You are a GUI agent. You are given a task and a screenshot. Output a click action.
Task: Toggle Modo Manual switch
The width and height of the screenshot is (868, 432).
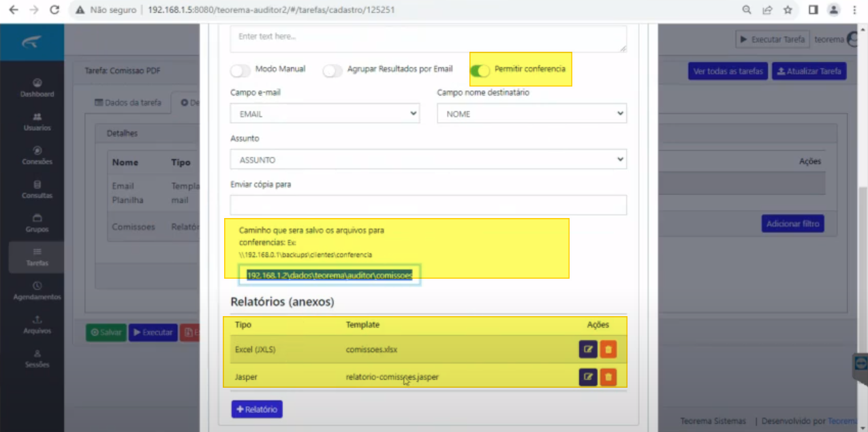coord(241,70)
